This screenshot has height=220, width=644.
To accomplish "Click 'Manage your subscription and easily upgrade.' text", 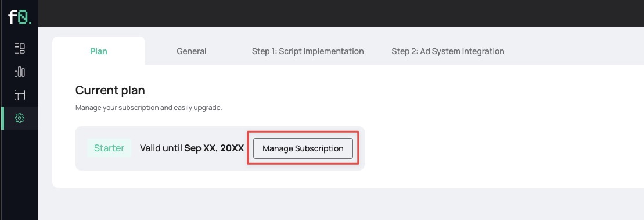I will tap(149, 108).
